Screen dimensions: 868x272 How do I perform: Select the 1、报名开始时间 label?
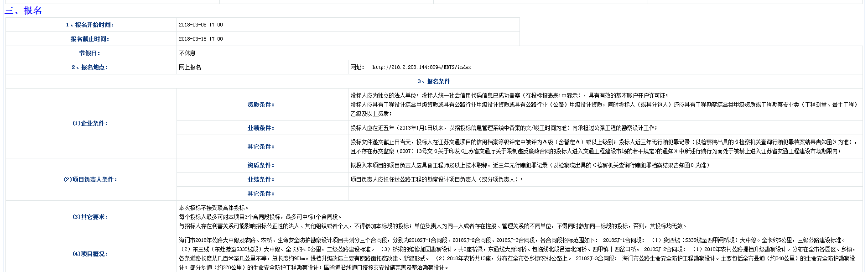point(90,25)
